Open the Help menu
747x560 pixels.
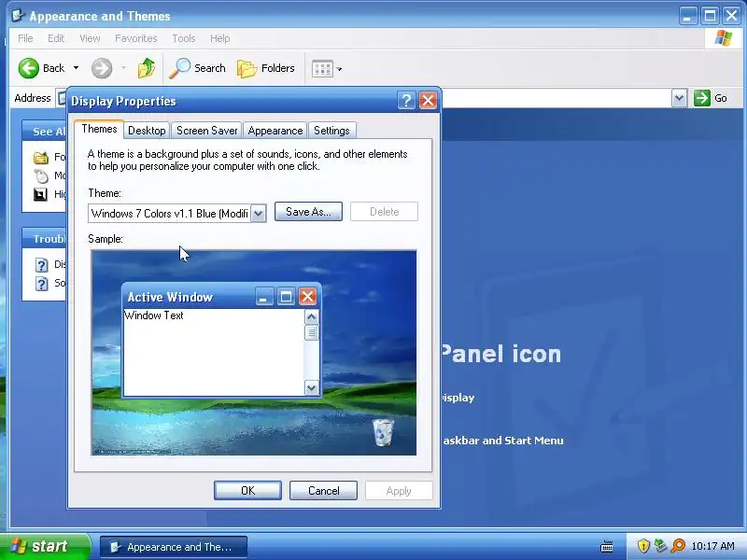pos(219,38)
